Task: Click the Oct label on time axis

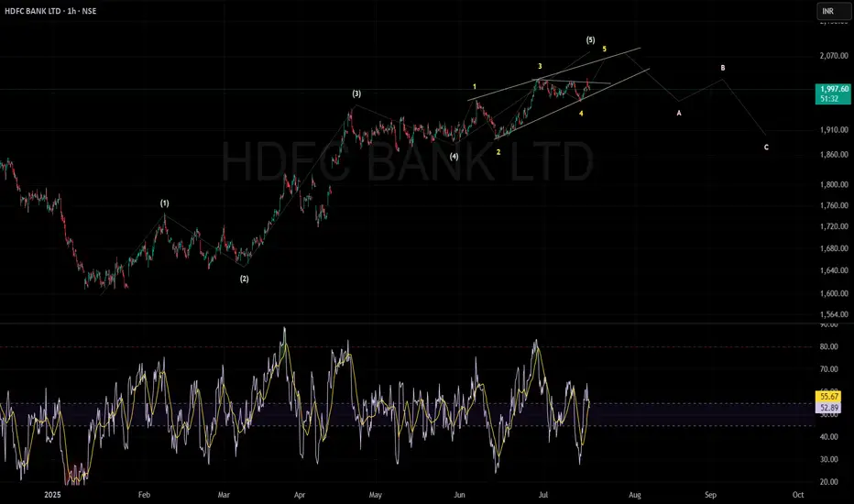Action: 798,495
